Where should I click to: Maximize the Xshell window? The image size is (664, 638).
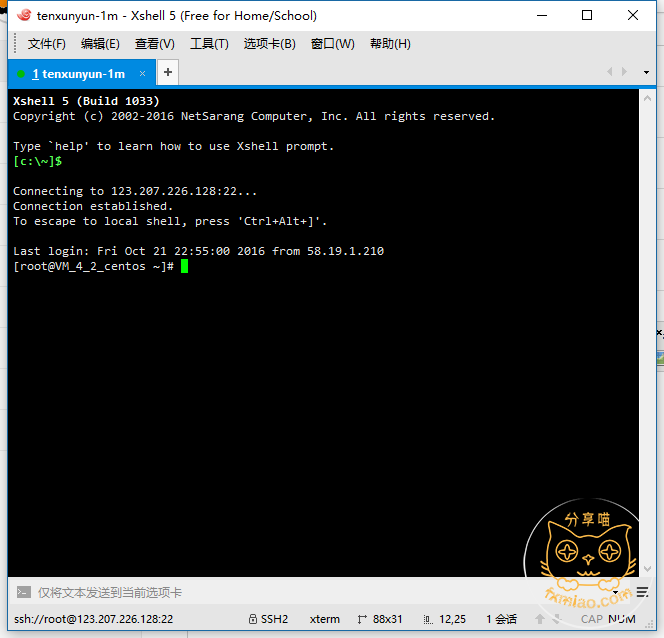point(587,16)
